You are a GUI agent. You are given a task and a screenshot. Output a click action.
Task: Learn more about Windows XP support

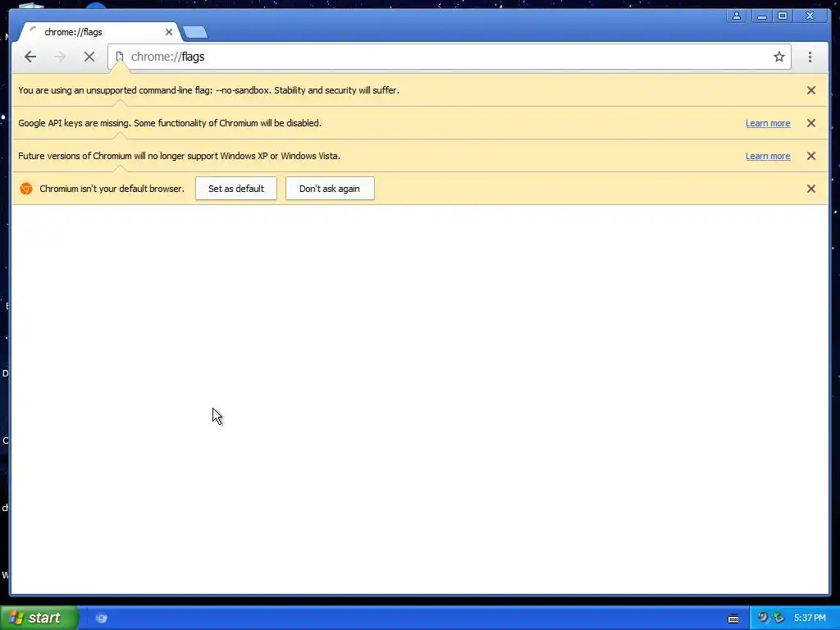coord(768,156)
